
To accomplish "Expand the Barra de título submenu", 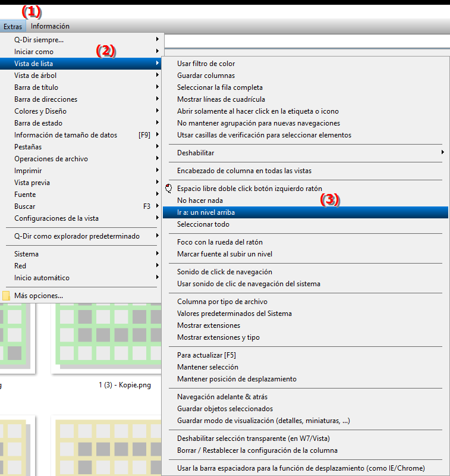I will [81, 87].
